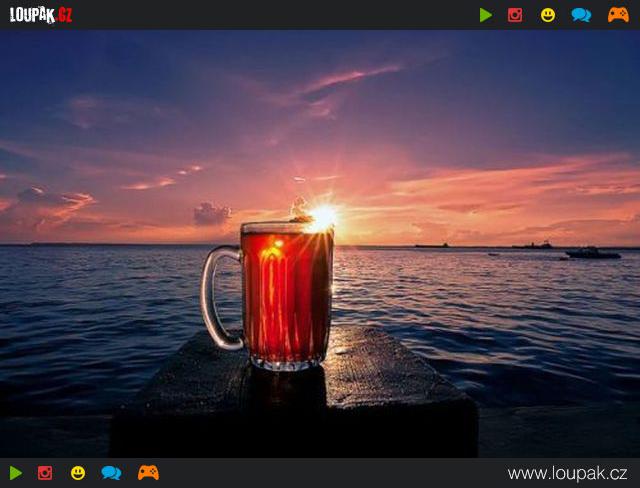
Task: Select the orange gamepad icon in top bar
Action: pyautogui.click(x=618, y=15)
